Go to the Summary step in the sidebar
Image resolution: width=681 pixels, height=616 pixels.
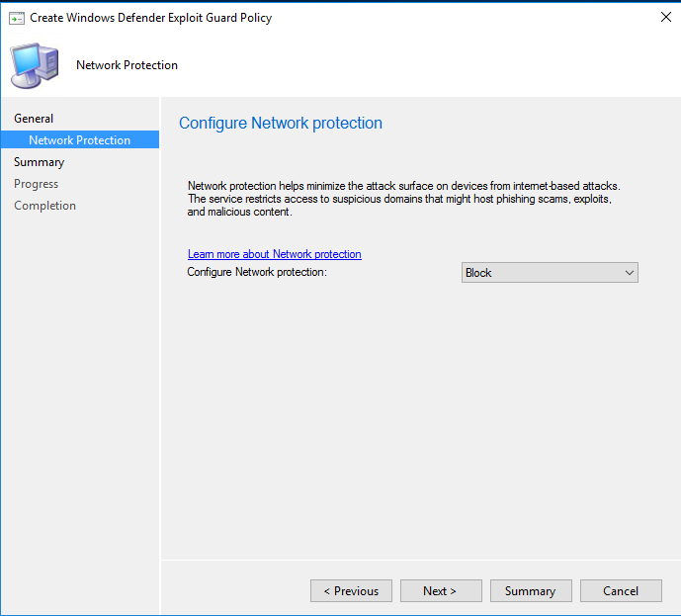pos(39,162)
